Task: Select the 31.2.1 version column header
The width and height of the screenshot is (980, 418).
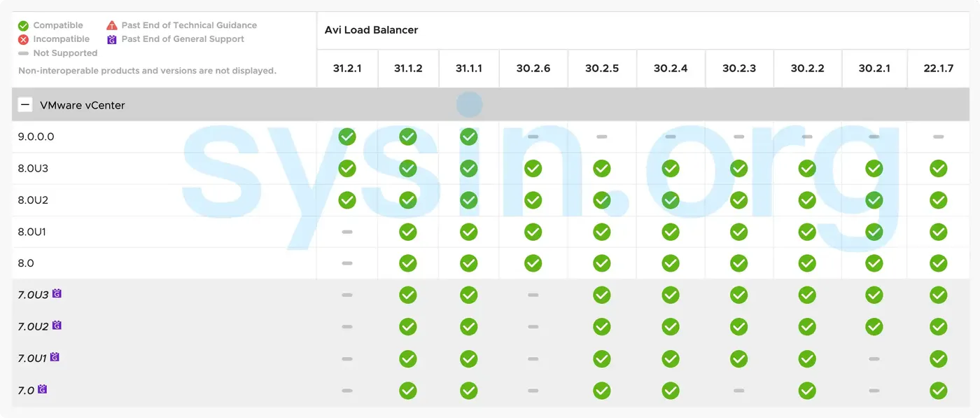Action: tap(346, 68)
